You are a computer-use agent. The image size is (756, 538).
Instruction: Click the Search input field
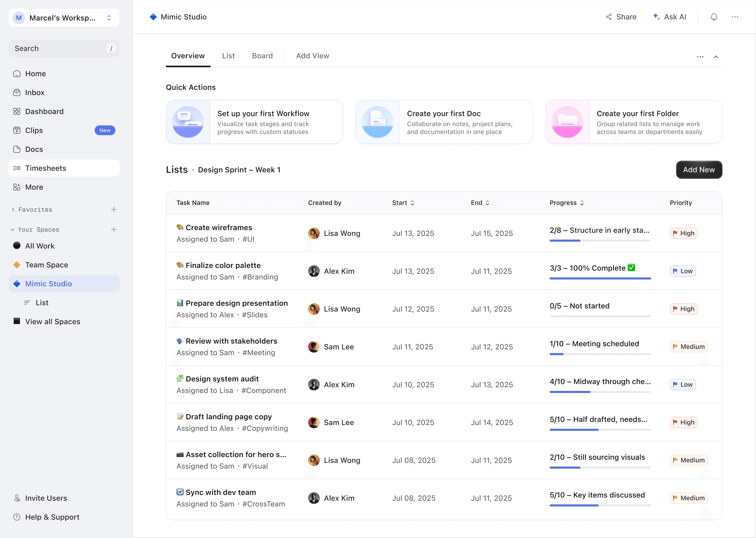coord(60,48)
